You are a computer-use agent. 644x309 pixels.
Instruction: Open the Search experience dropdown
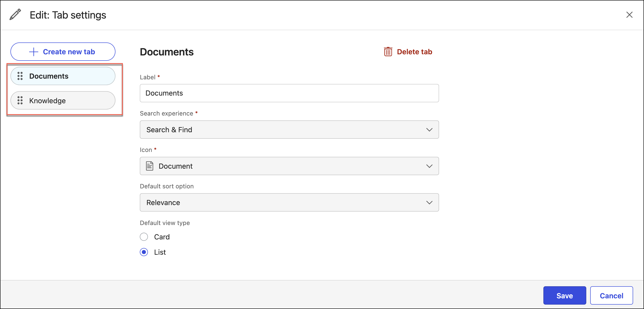[289, 130]
